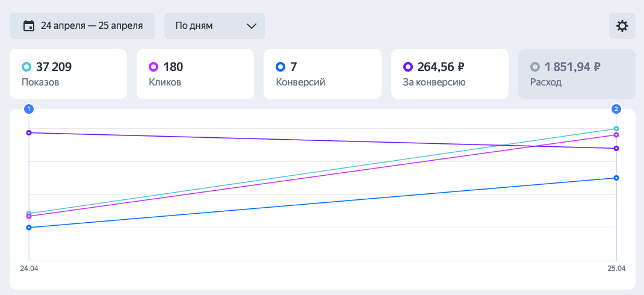Click the blue Конверсий data point on 25.04
Viewport: 644px width, 295px height.
pyautogui.click(x=616, y=178)
